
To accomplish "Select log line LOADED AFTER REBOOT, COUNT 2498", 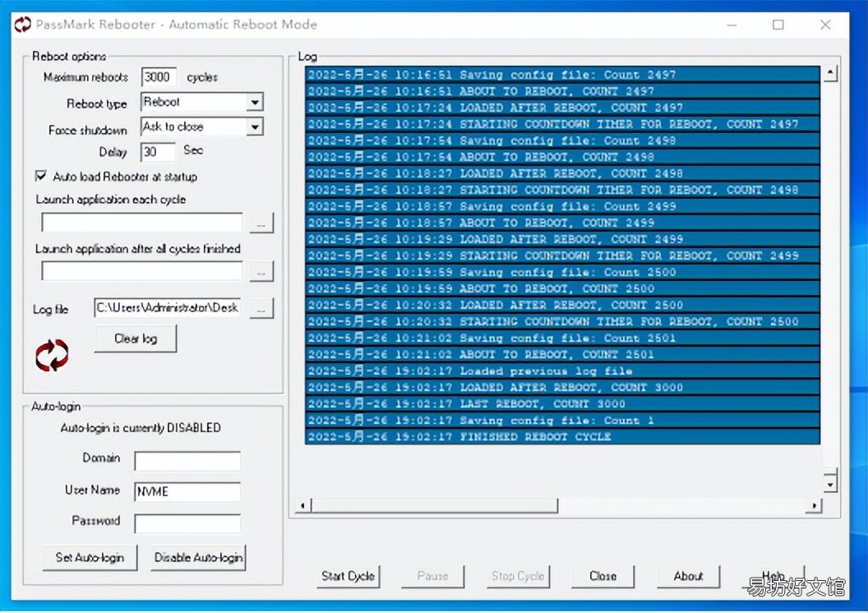I will [x=562, y=173].
